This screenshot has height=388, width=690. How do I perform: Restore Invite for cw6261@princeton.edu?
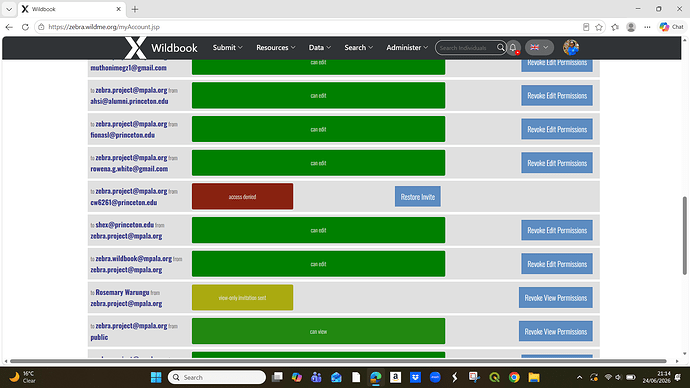tap(418, 197)
